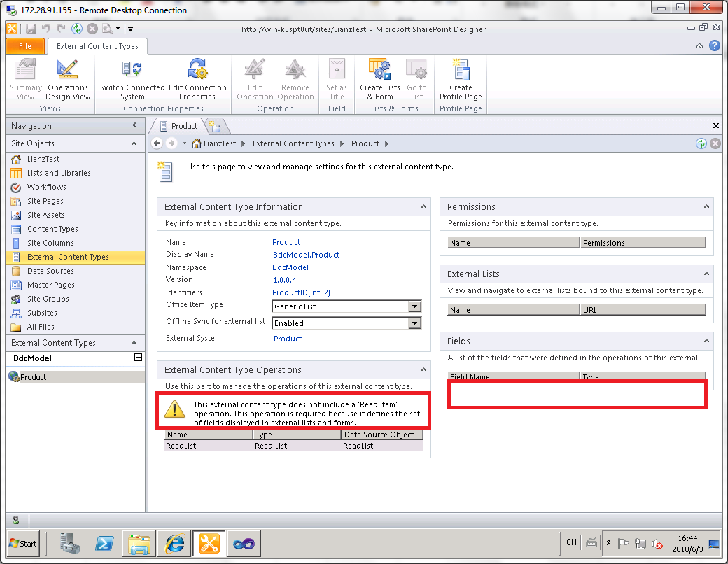Open Offline Sync dropdown
Screen dimensions: 728x564
415,323
